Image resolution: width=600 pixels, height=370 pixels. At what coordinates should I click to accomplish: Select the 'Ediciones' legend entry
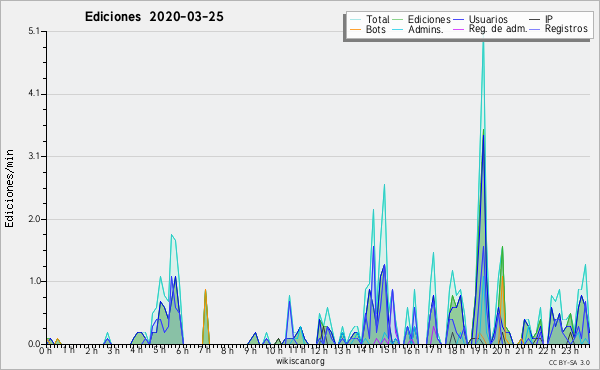click(429, 19)
